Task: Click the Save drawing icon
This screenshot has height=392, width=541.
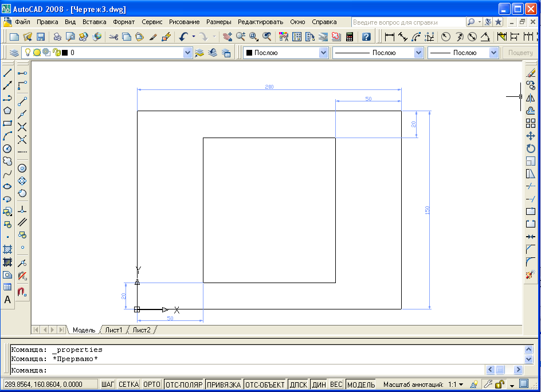Action: 41,37
